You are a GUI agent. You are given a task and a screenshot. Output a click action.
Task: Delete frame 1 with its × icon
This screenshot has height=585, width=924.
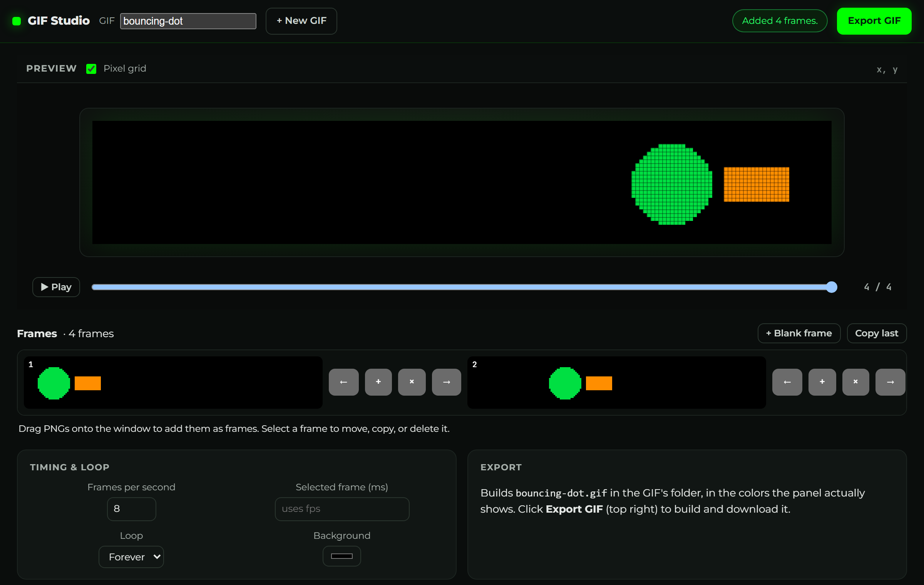[x=412, y=382]
